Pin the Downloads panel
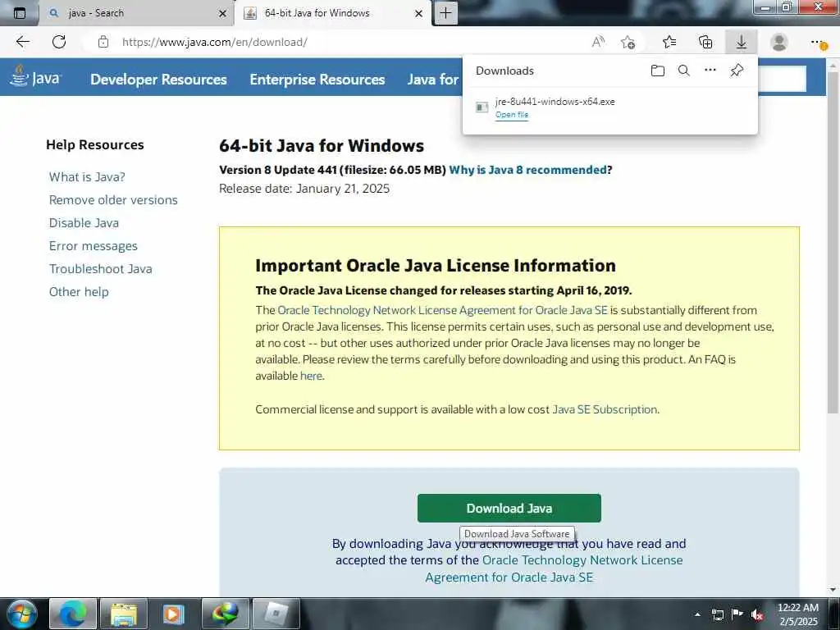The width and height of the screenshot is (840, 630). click(x=737, y=71)
